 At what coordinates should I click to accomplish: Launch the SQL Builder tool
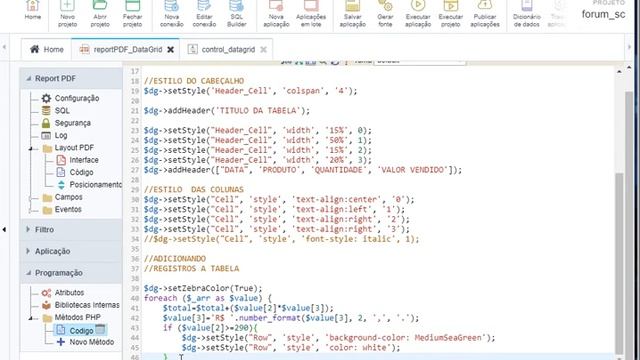click(237, 14)
